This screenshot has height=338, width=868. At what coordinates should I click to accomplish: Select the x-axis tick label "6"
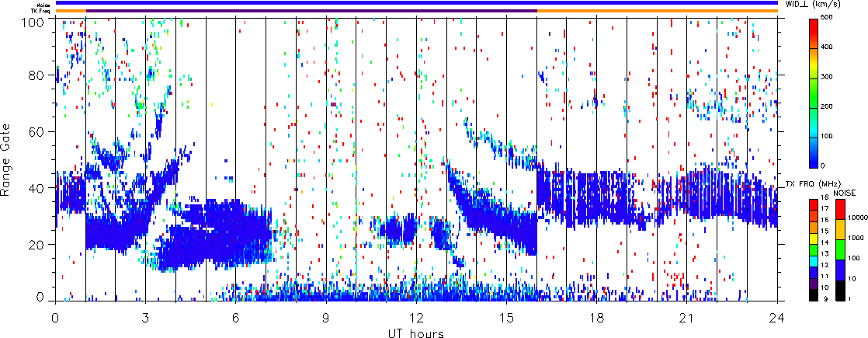point(236,318)
